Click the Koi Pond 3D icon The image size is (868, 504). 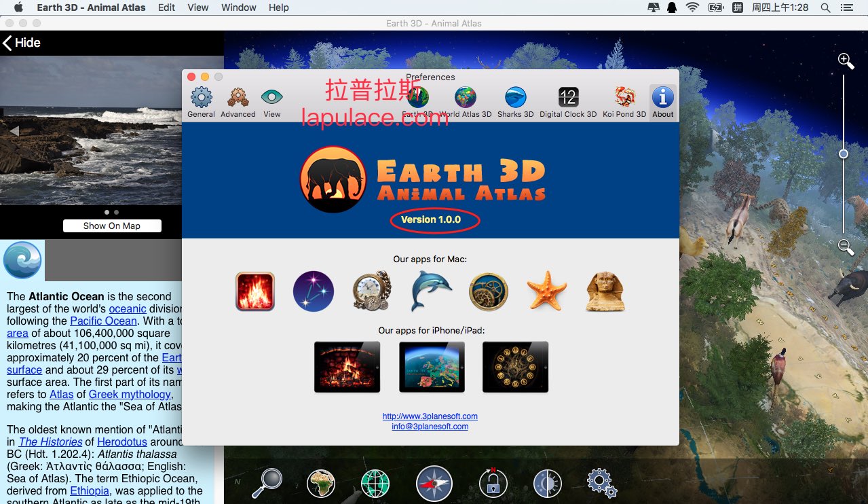pos(624,102)
